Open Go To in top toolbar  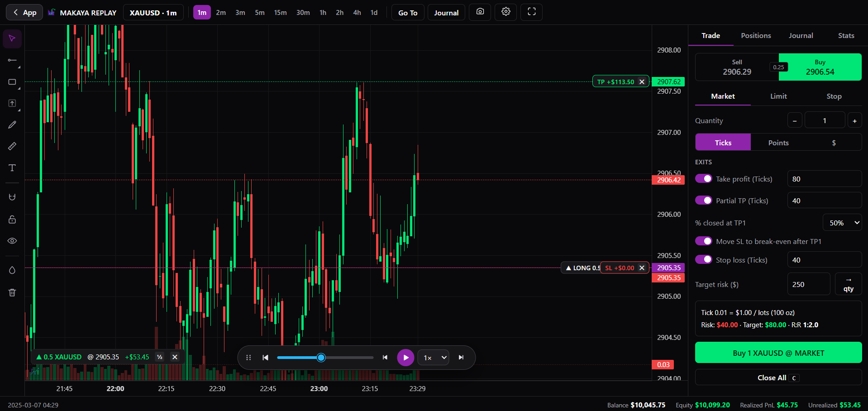(x=408, y=13)
